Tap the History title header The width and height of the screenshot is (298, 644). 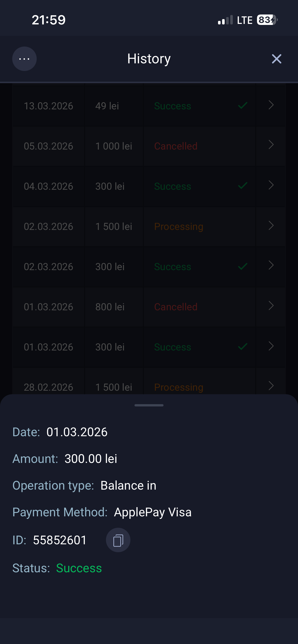click(149, 59)
